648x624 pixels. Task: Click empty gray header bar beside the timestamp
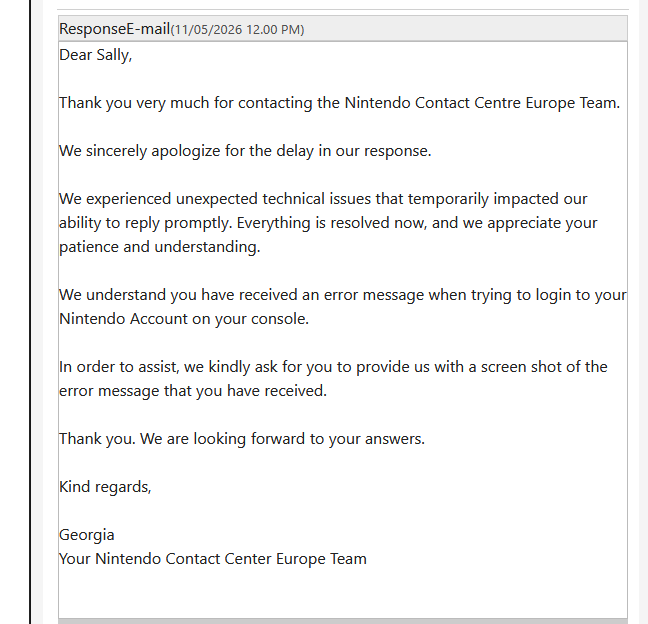465,29
